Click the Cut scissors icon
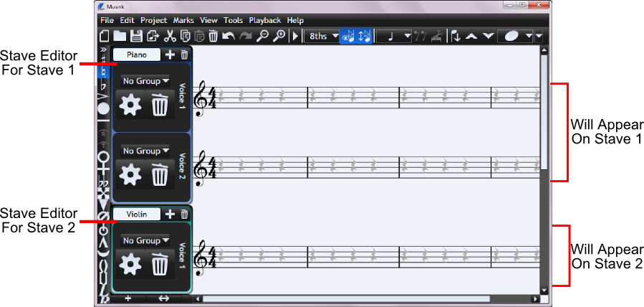This screenshot has width=644, height=307. 170,36
